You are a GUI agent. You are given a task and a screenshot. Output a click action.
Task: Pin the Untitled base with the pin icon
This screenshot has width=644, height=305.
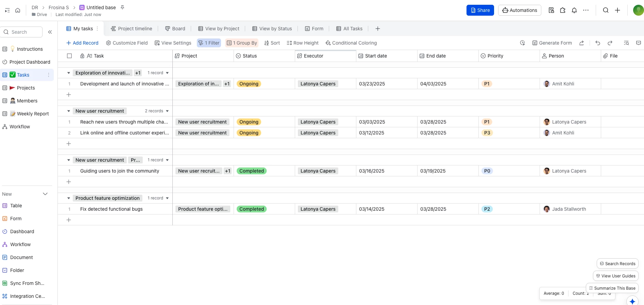click(x=122, y=7)
